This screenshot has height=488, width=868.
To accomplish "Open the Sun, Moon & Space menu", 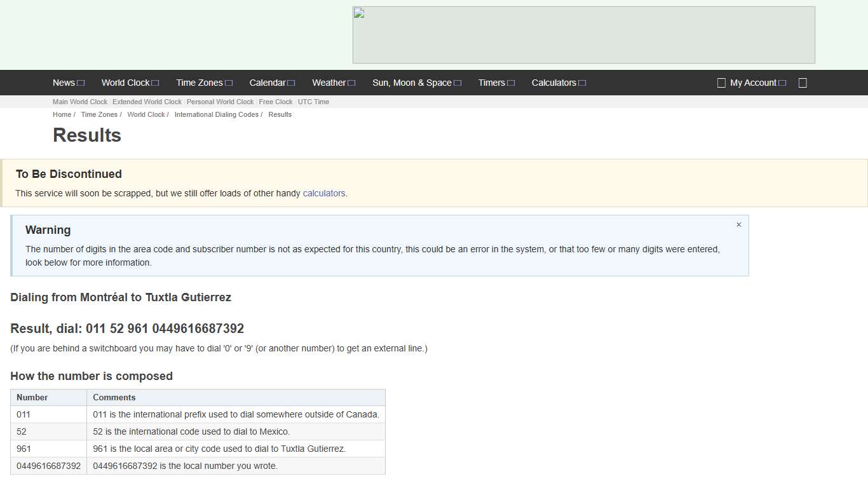I will point(412,83).
